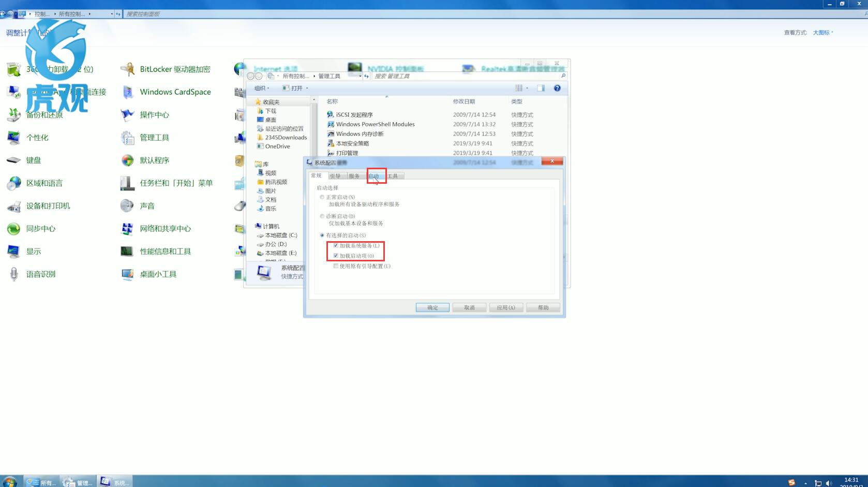The height and width of the screenshot is (487, 868).
Task: Click the help question-mark icon in 管理工具
Action: point(557,88)
